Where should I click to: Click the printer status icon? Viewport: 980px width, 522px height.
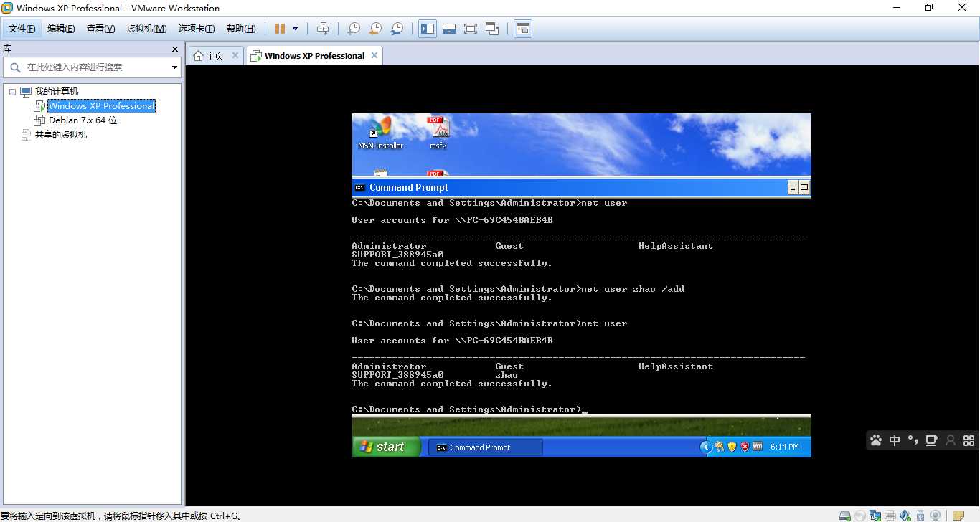[x=890, y=515]
